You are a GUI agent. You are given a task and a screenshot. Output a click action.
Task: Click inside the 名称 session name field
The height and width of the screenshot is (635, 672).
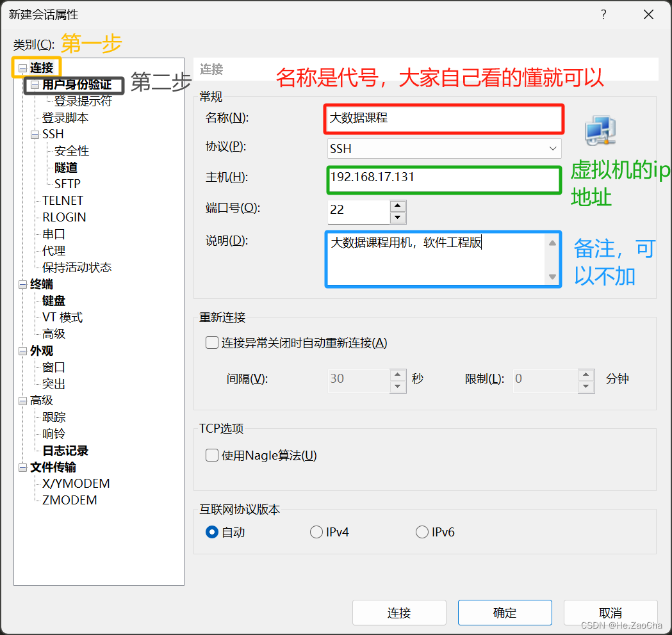click(x=442, y=119)
